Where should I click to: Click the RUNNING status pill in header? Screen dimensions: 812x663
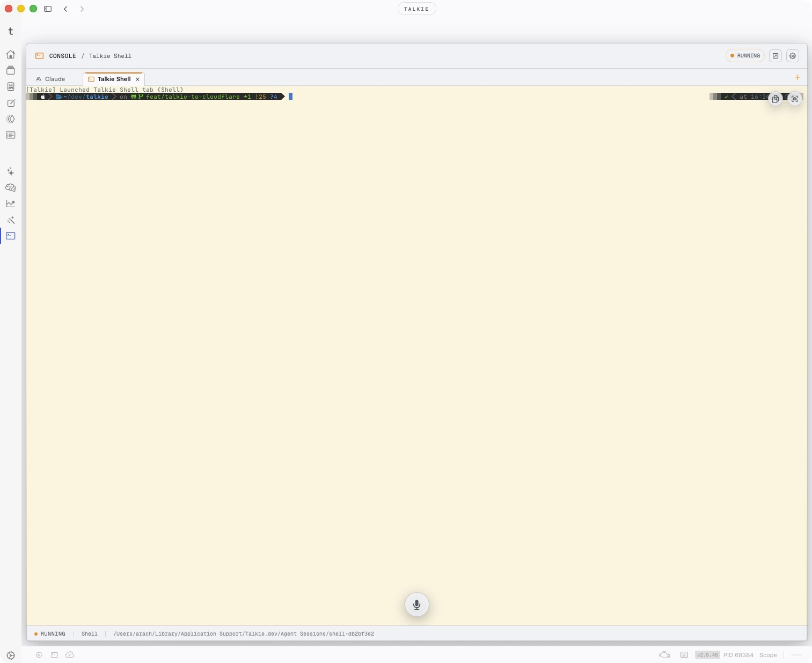[x=745, y=56]
